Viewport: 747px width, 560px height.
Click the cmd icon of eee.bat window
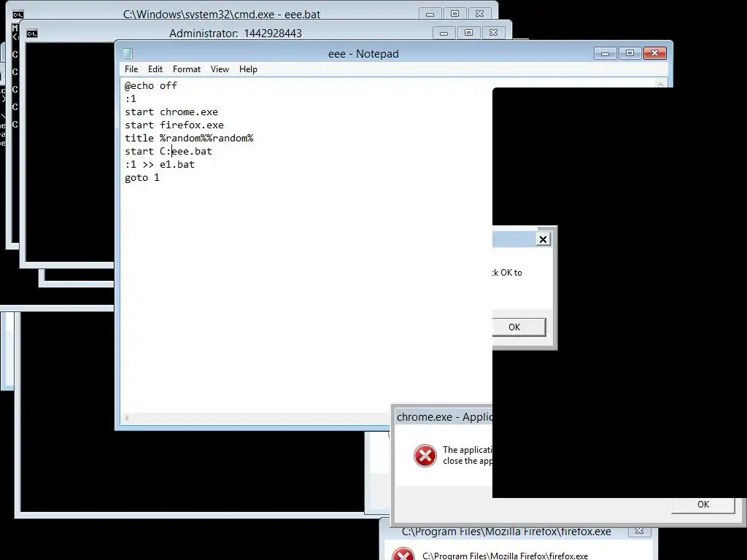[18, 15]
